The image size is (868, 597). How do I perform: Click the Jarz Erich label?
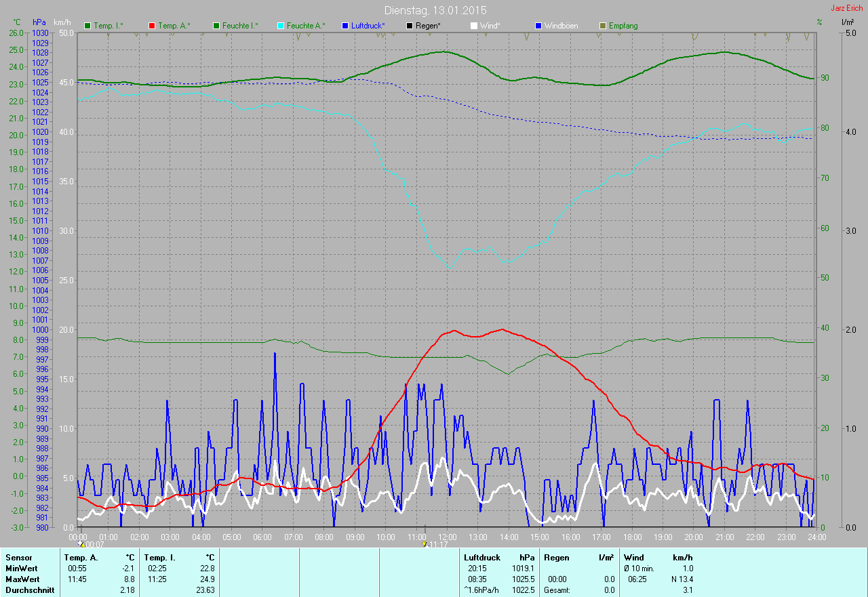847,8
